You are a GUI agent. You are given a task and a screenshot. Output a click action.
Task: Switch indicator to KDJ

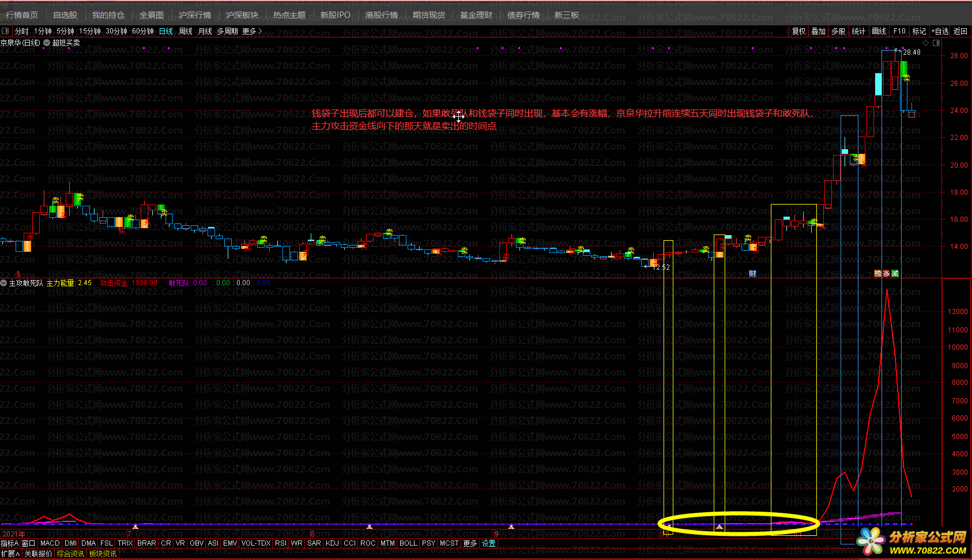point(333,543)
